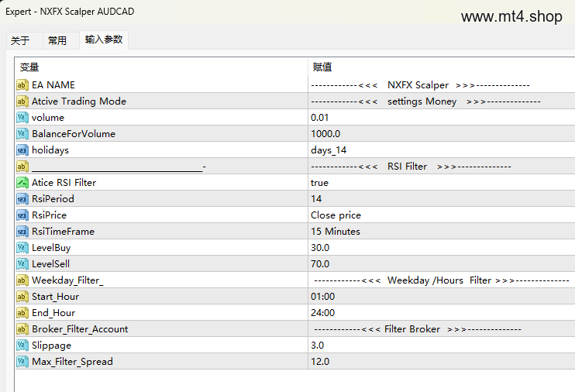Click the icon beside RsiPeriod
Viewport: 575px width, 392px height.
[x=22, y=199]
